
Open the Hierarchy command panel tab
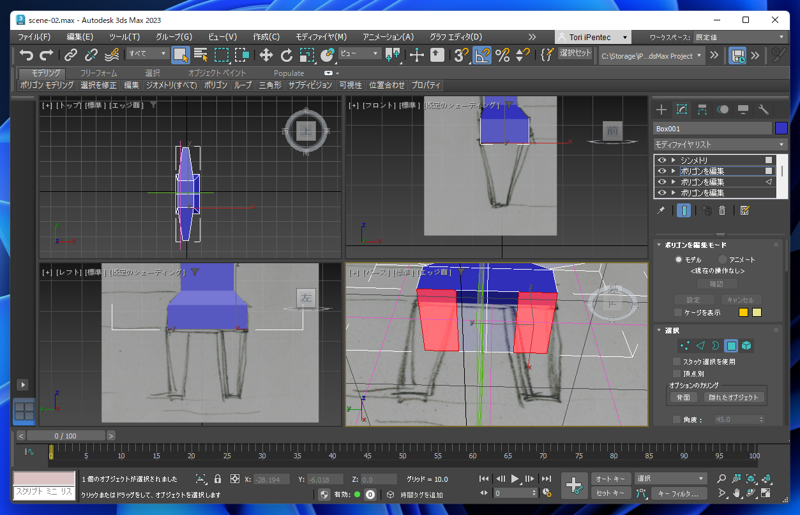pos(702,109)
